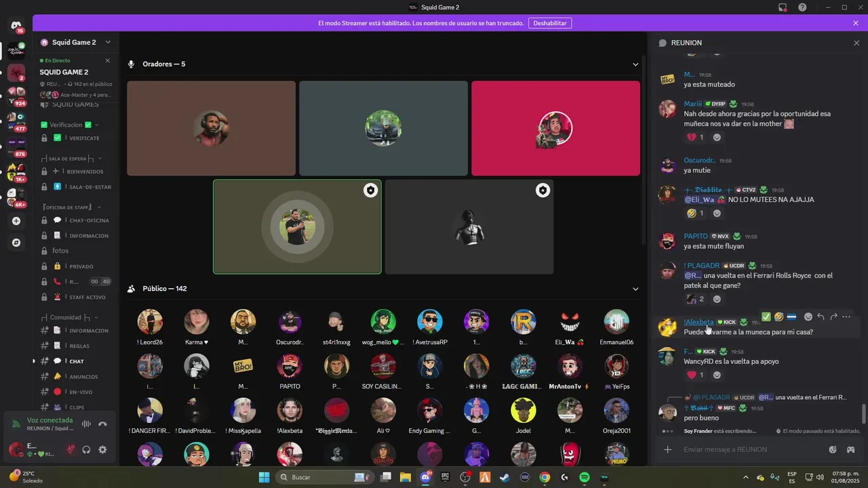868x488 pixels.
Task: Collapse the Público section
Action: click(635, 289)
